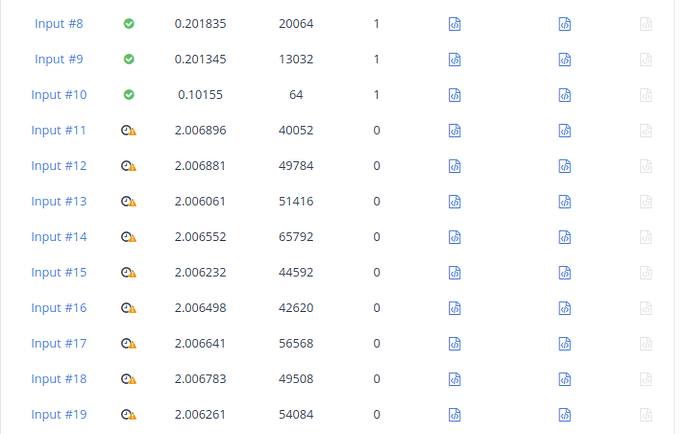The image size is (690, 434).
Task: Click first file icon in Input #15 row
Action: [x=455, y=273]
